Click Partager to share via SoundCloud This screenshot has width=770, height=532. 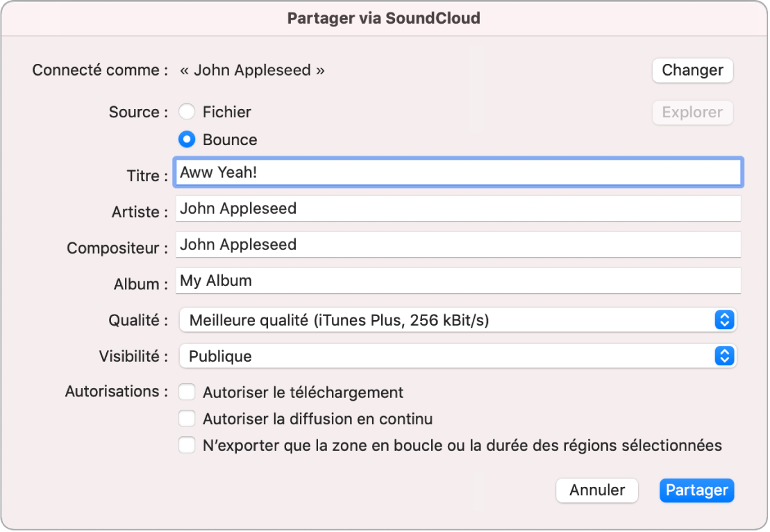click(x=696, y=490)
